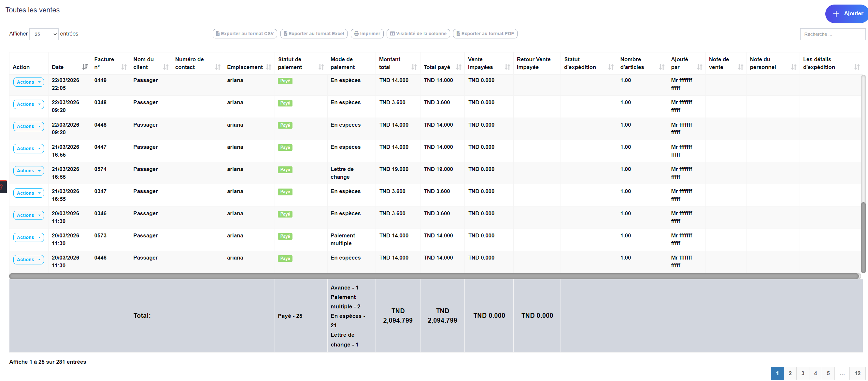Click inside the Recherche search field
Viewport: 868px width, 381px height.
(832, 34)
